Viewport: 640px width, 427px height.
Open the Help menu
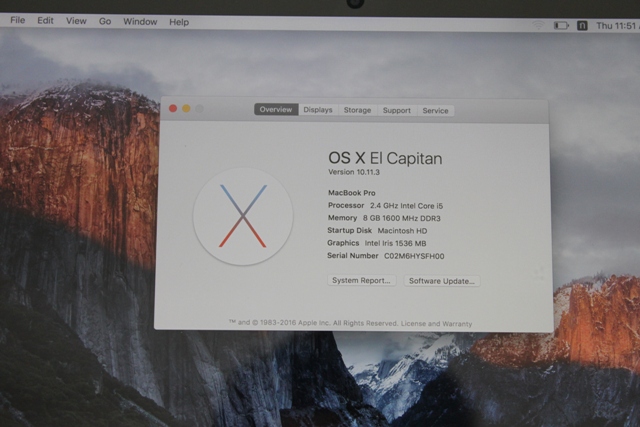coord(179,22)
